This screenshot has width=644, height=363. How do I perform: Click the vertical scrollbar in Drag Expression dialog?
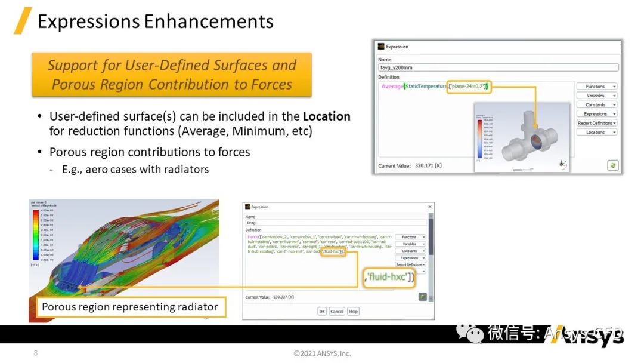click(431, 257)
